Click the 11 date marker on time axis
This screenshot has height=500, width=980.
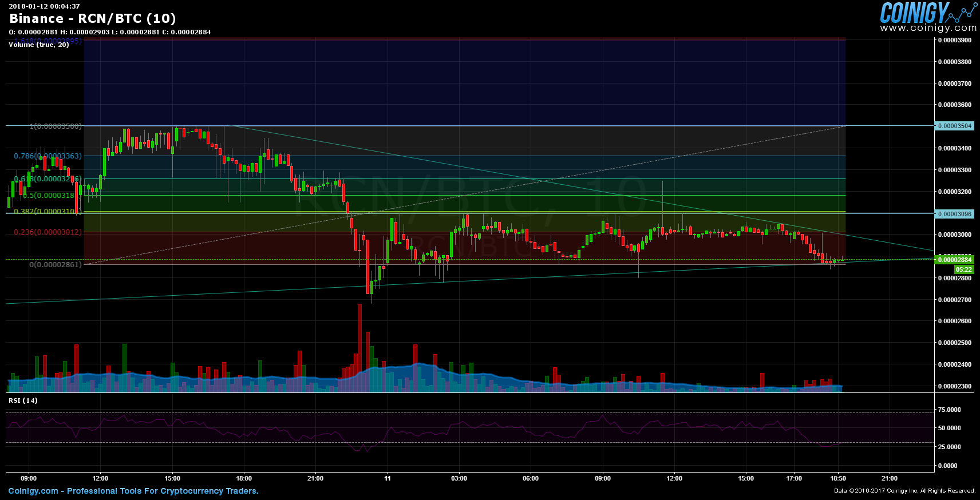coord(388,478)
